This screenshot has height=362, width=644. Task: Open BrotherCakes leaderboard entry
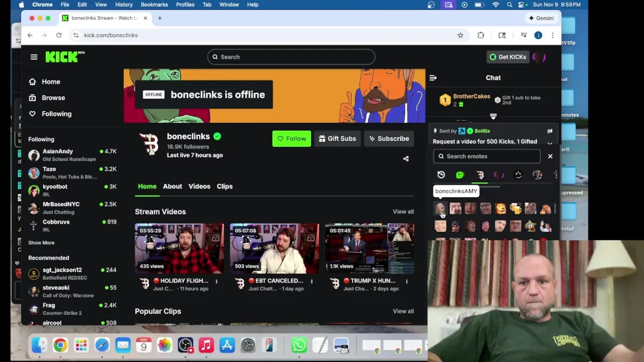point(465,100)
